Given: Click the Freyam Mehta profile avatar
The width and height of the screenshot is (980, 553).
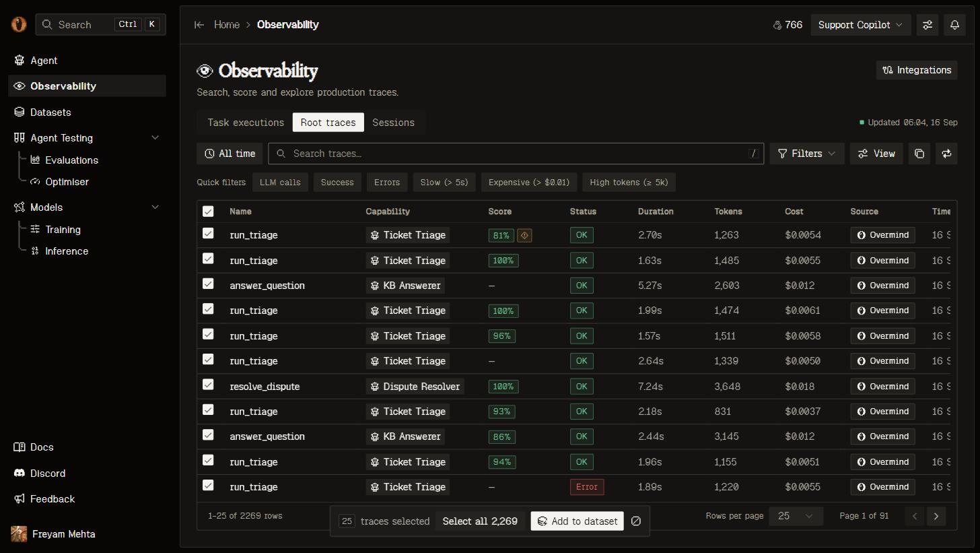Looking at the screenshot, I should pos(19,534).
